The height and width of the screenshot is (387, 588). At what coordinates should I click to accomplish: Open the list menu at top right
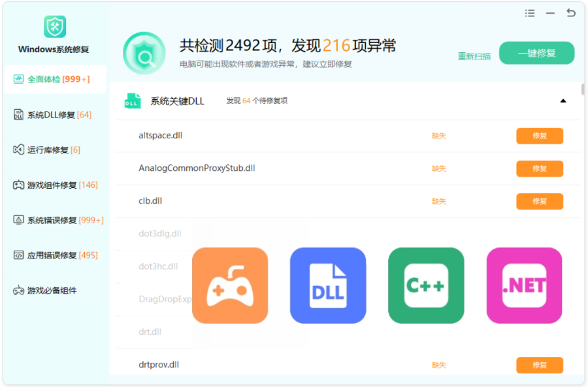tap(530, 12)
